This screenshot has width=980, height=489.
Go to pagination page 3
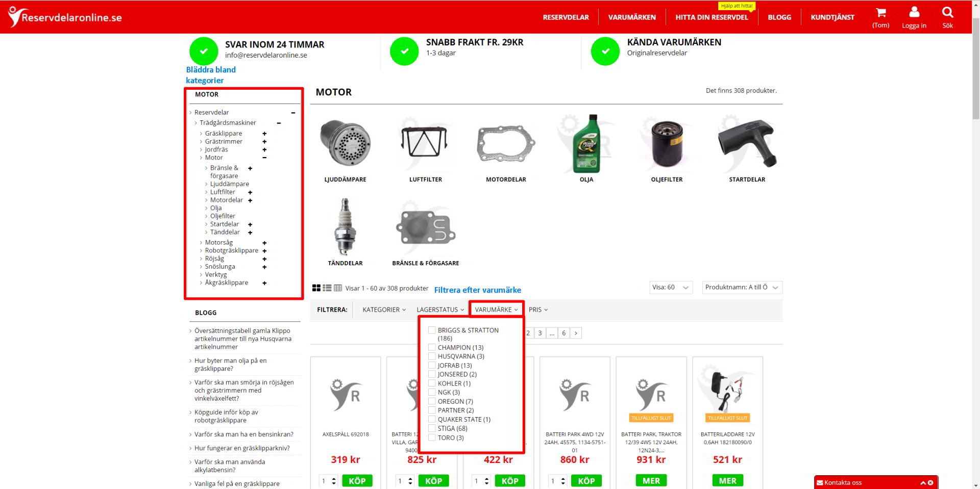[x=540, y=333]
